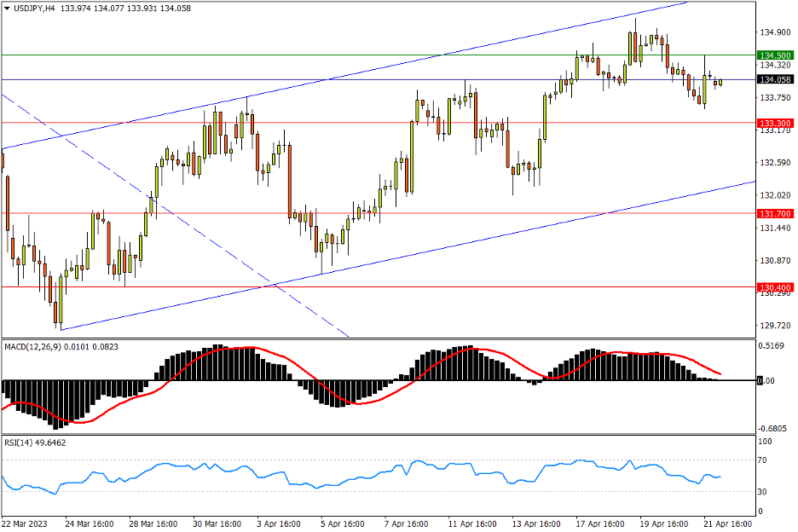Image resolution: width=798 pixels, height=532 pixels.
Task: Select the red 133.300 support level label
Action: 775,124
